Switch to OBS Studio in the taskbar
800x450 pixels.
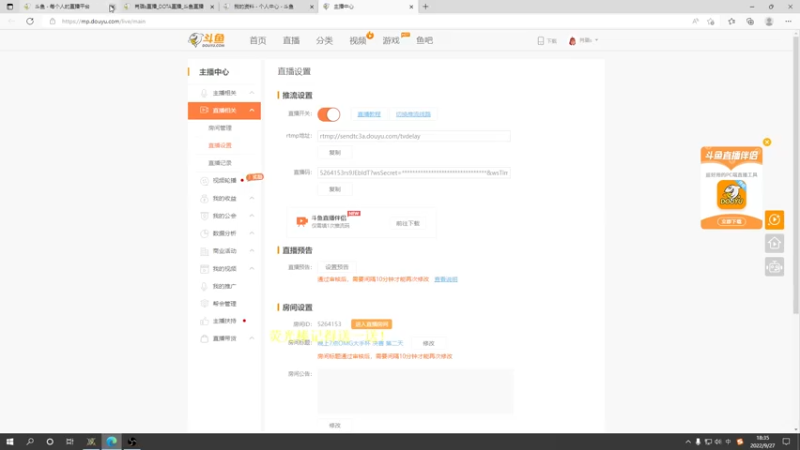click(132, 442)
